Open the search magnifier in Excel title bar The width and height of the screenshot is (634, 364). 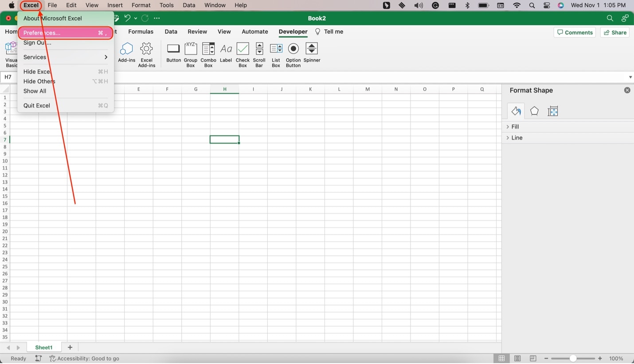pos(610,18)
